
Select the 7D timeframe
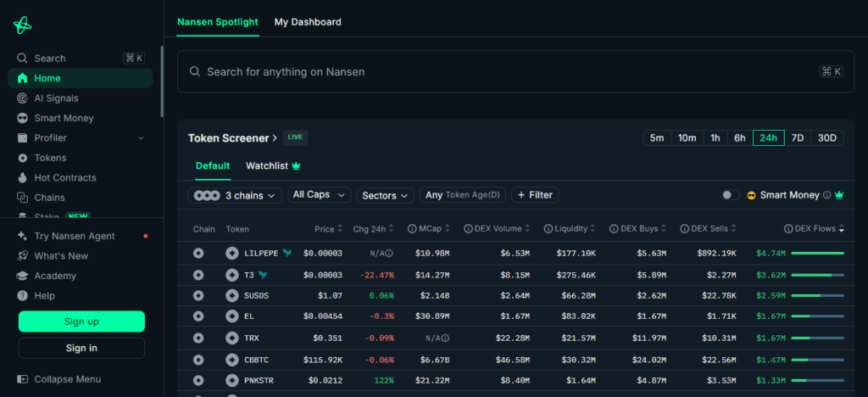(x=797, y=138)
